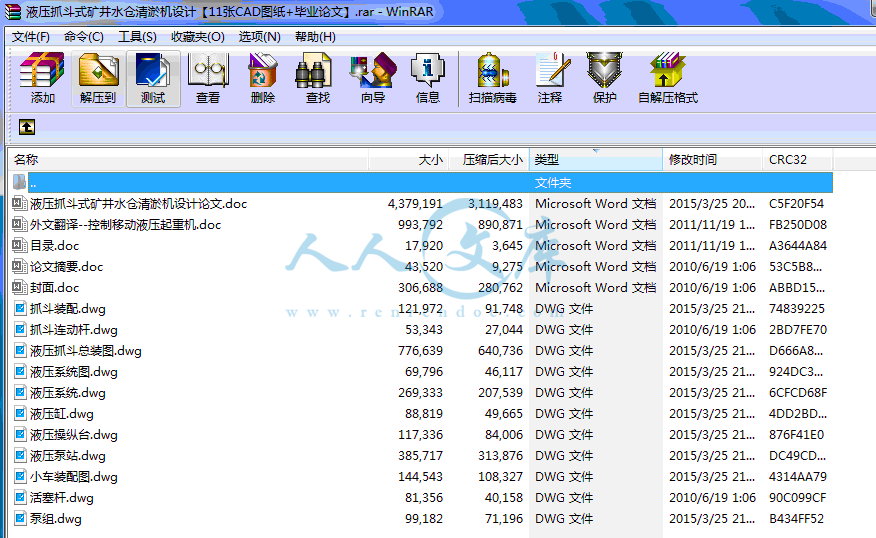This screenshot has width=876, height=538.
Task: Click the up one level arrow icon
Action: pyautogui.click(x=27, y=127)
